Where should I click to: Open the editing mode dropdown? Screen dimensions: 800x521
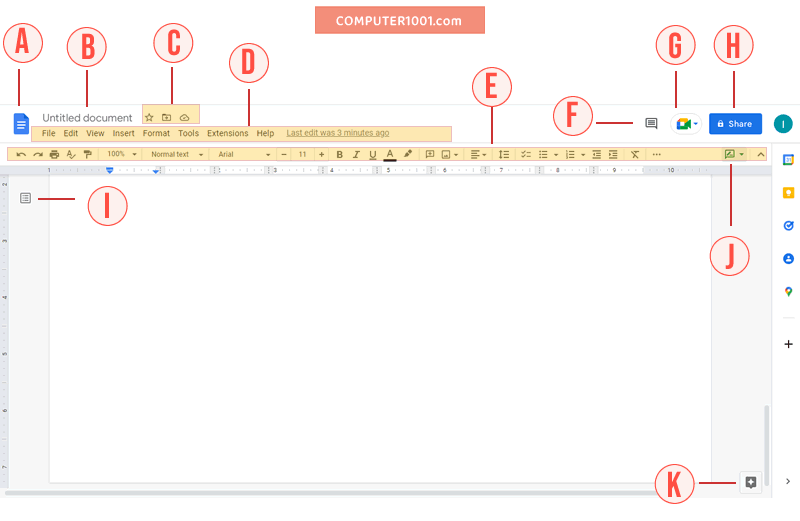[734, 154]
